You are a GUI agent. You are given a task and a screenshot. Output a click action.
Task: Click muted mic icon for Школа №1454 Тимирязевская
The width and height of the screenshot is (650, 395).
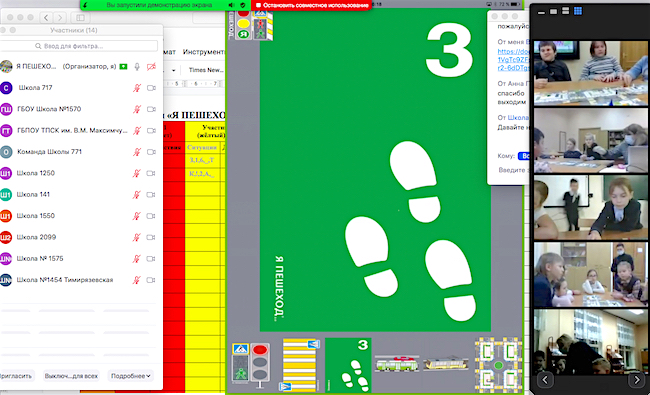pyautogui.click(x=137, y=280)
